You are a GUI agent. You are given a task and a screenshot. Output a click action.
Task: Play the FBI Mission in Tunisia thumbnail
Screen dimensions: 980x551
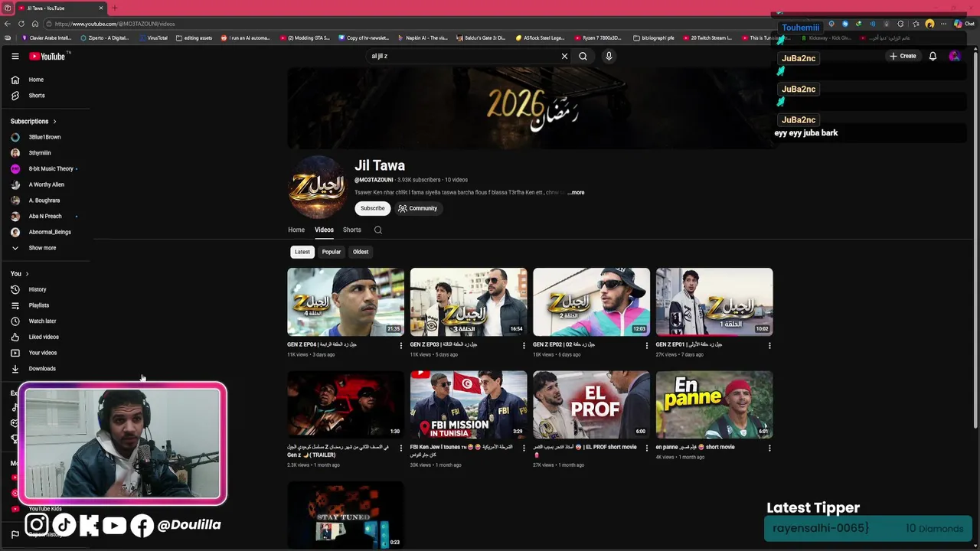469,404
